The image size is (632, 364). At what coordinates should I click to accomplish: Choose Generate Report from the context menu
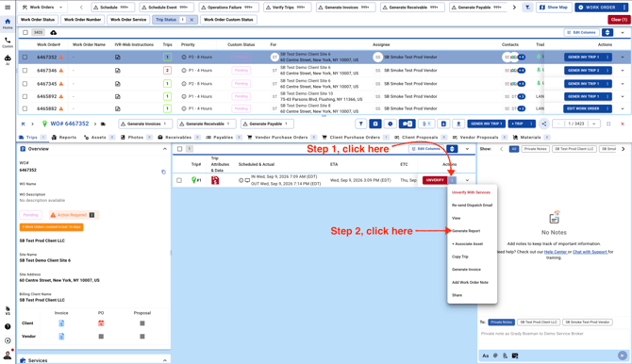click(466, 231)
